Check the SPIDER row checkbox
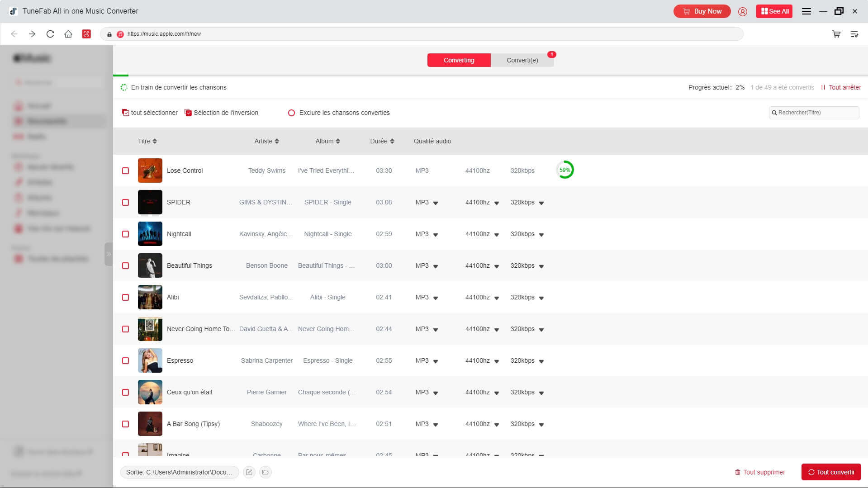Screen dimensions: 868x488 tap(126, 202)
